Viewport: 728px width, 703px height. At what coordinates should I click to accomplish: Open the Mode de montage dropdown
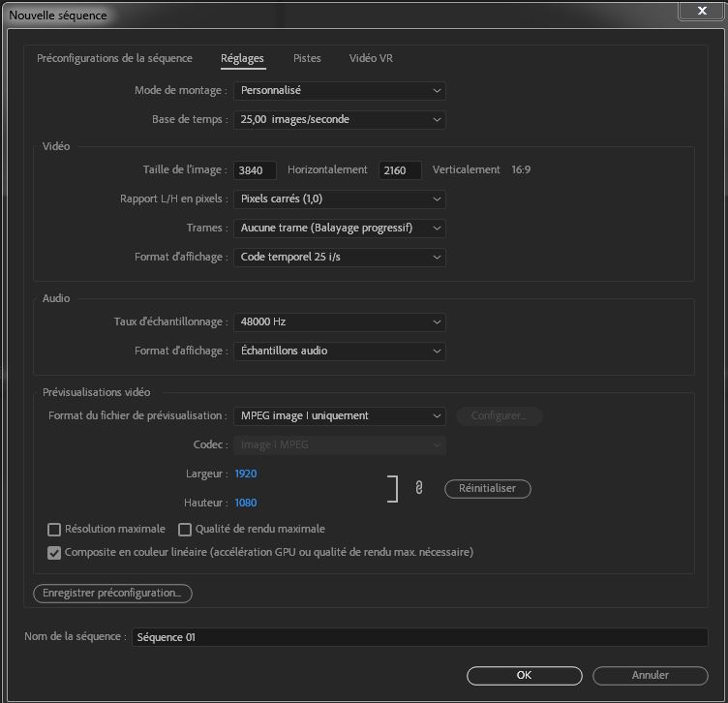point(340,91)
